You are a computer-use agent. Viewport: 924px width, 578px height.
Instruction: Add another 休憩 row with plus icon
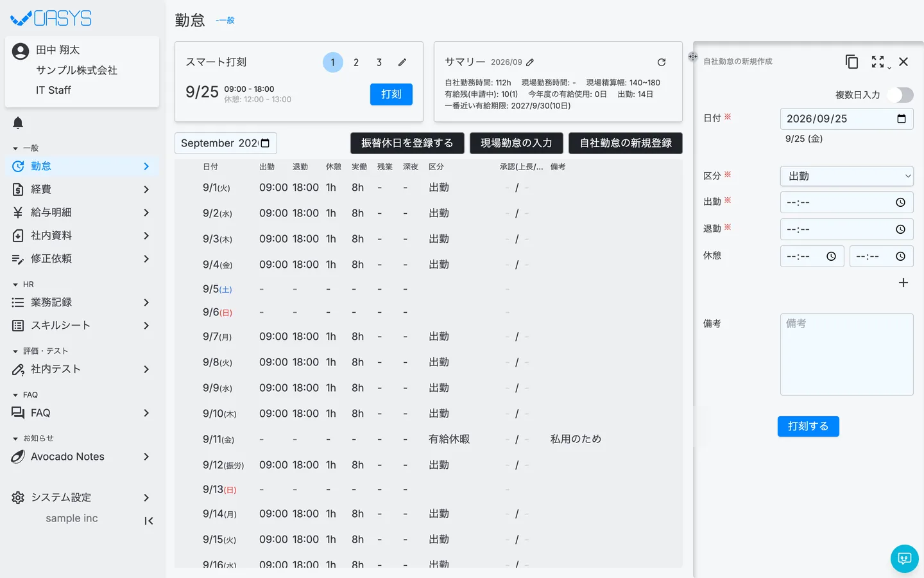pos(903,283)
